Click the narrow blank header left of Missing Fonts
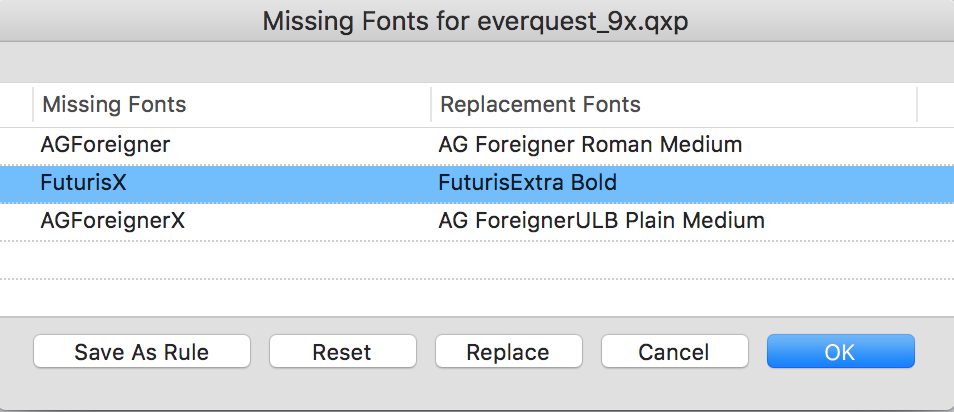This screenshot has height=412, width=954. (16, 105)
